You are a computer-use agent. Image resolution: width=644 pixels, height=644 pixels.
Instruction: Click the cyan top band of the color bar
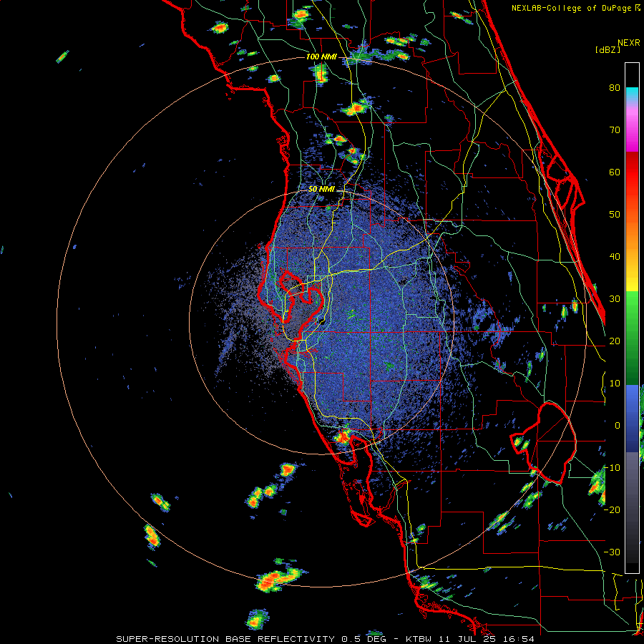coord(632,94)
